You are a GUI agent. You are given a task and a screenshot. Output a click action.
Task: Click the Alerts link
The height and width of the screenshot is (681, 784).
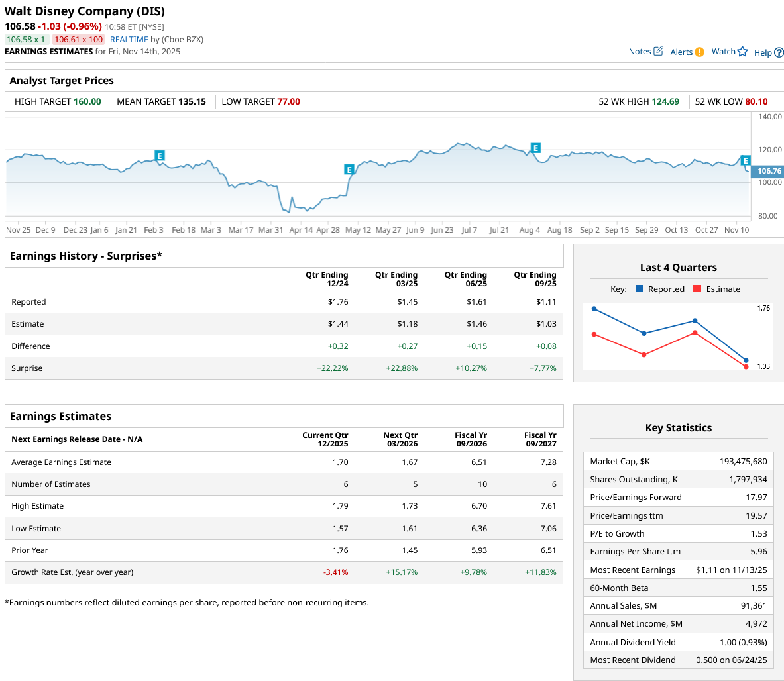click(x=681, y=52)
